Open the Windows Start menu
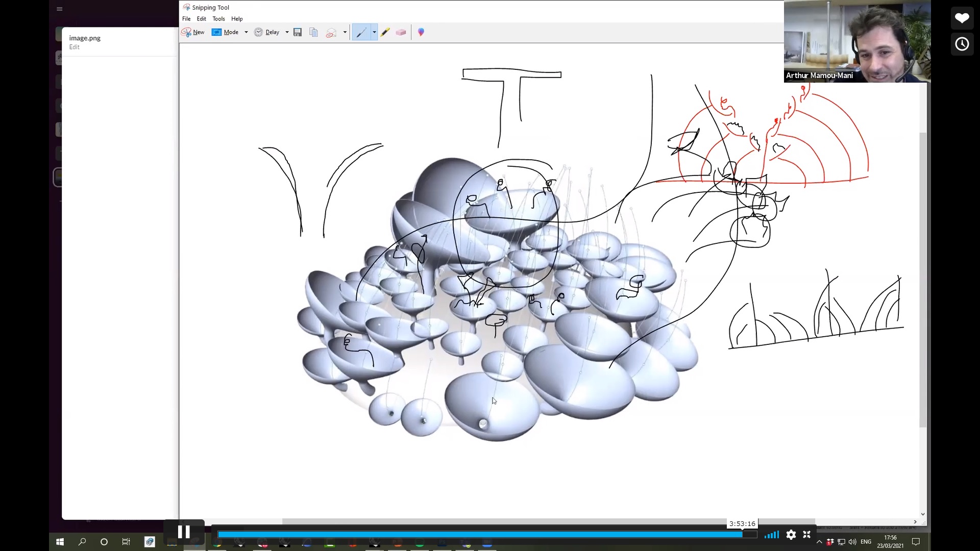The height and width of the screenshot is (551, 980). 60,542
